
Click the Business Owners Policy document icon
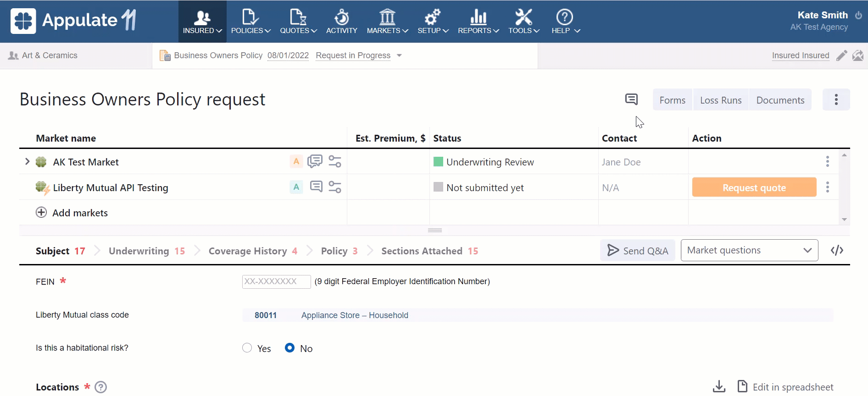[x=165, y=55]
